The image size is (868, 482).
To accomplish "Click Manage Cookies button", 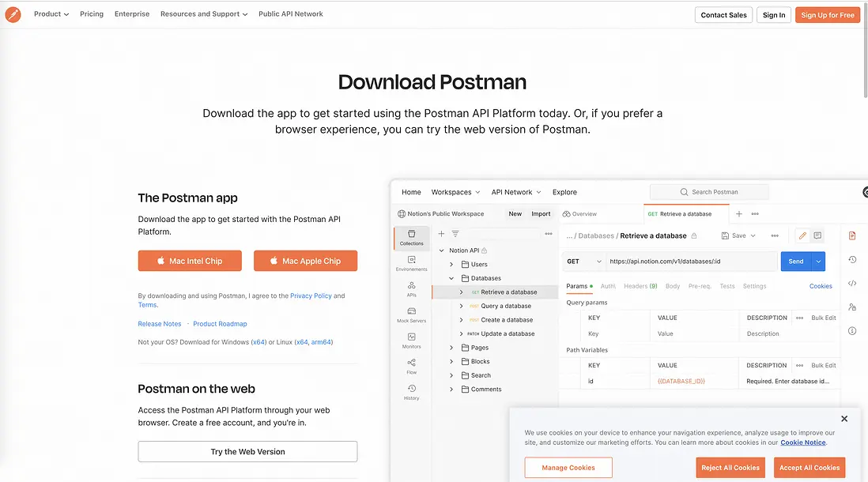I will (x=568, y=468).
